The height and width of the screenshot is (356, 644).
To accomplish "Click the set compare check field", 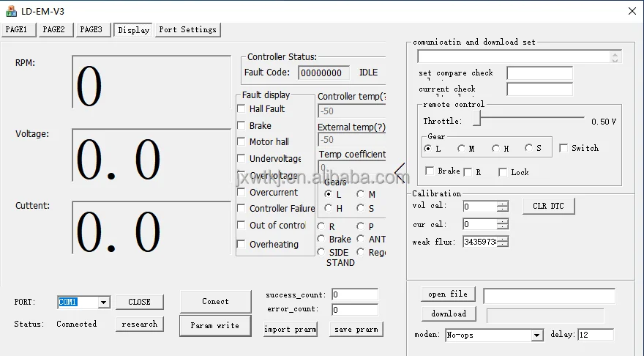I will tap(539, 73).
